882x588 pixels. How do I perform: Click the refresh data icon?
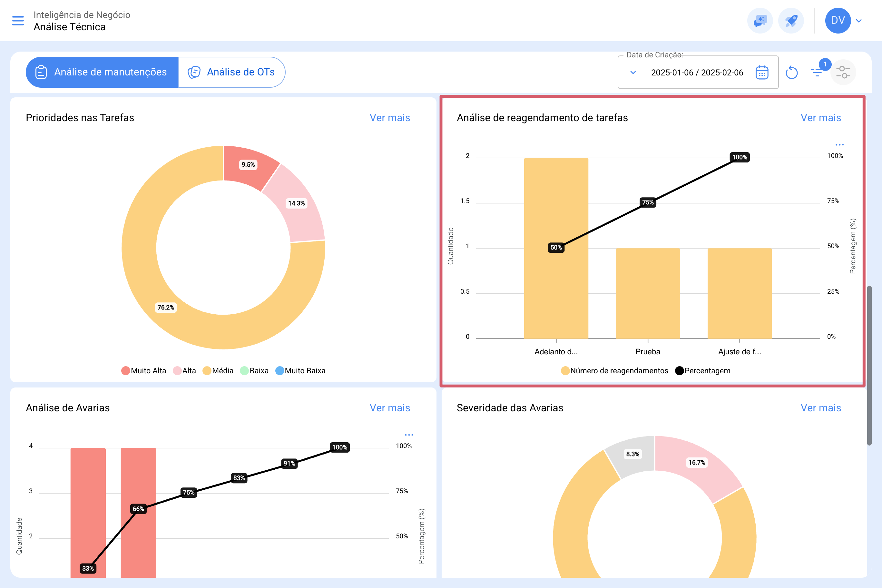(792, 73)
